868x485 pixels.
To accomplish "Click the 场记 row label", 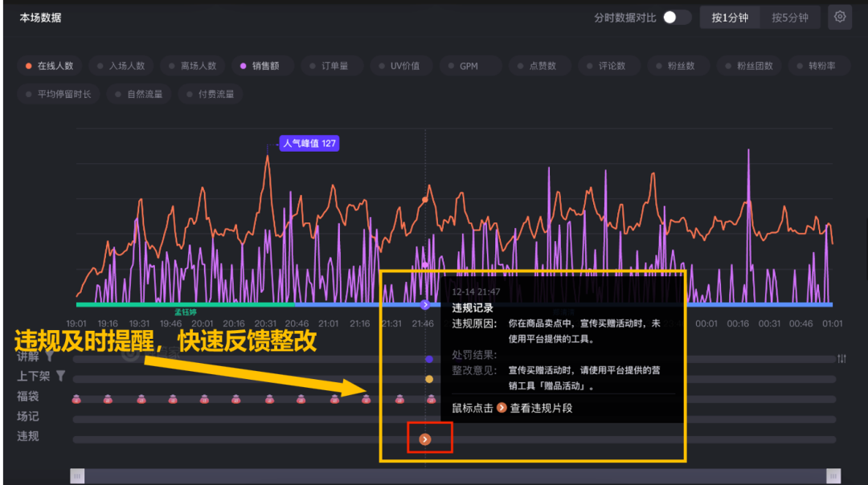I will click(27, 417).
